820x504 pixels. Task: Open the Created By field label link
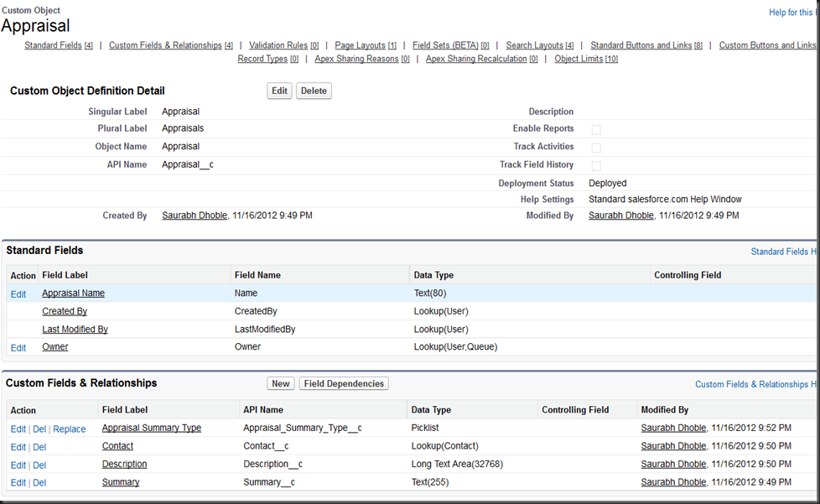tap(65, 312)
